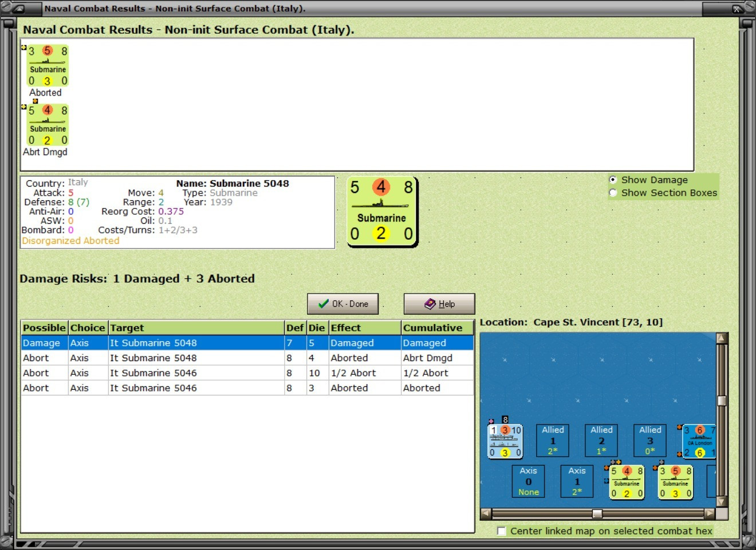
Task: Click the map scroll-left arrow
Action: pos(486,513)
